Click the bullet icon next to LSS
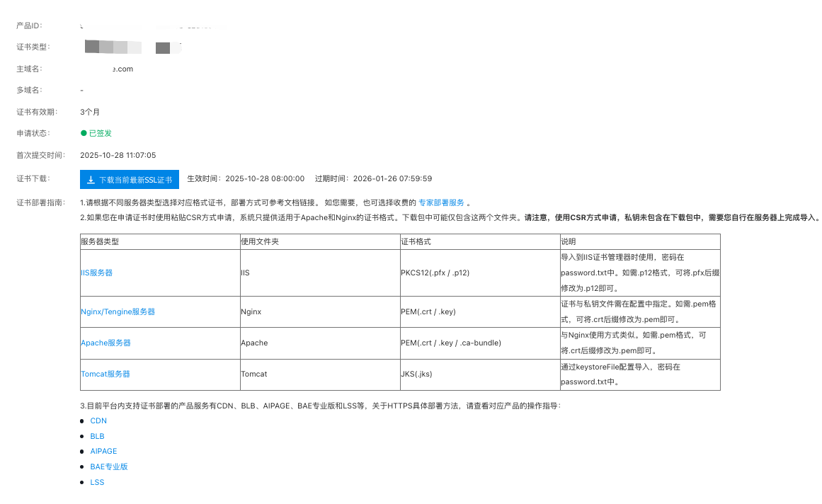Image resolution: width=822 pixels, height=504 pixels. (x=83, y=482)
